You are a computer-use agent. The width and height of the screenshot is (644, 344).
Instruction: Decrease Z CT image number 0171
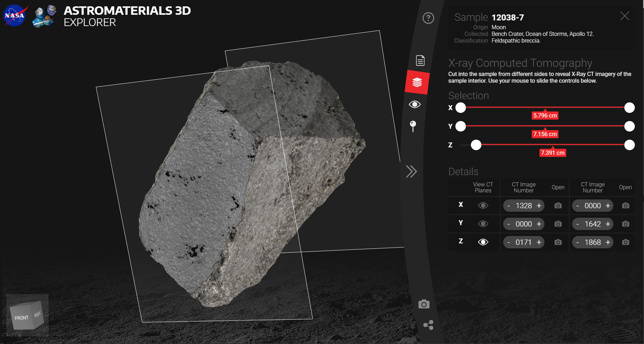(509, 242)
